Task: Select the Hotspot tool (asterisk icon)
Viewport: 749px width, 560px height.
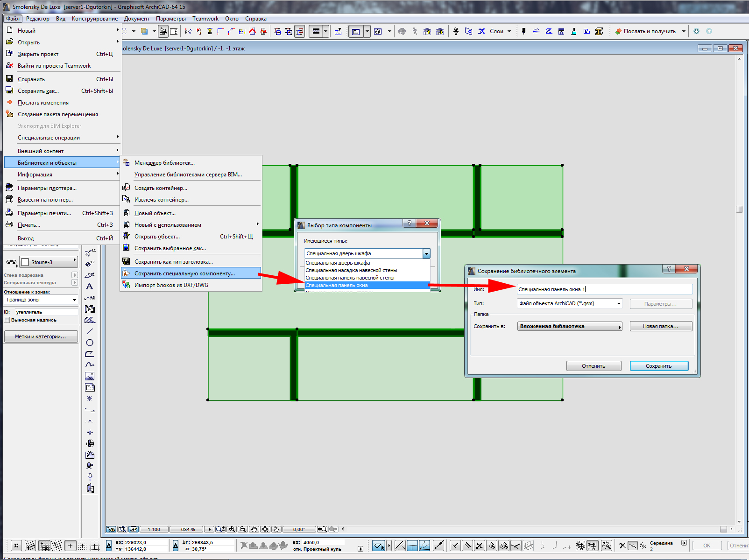Action: [90, 399]
